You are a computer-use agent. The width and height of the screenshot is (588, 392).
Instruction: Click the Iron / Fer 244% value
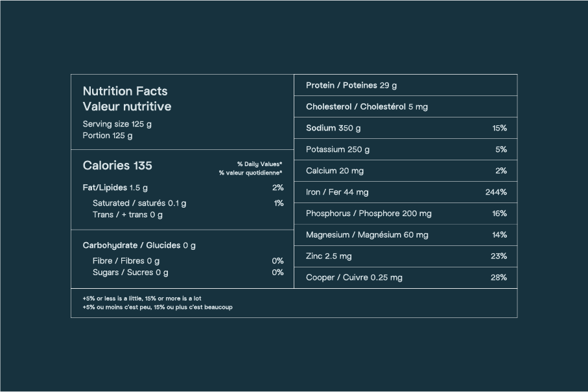pos(496,192)
